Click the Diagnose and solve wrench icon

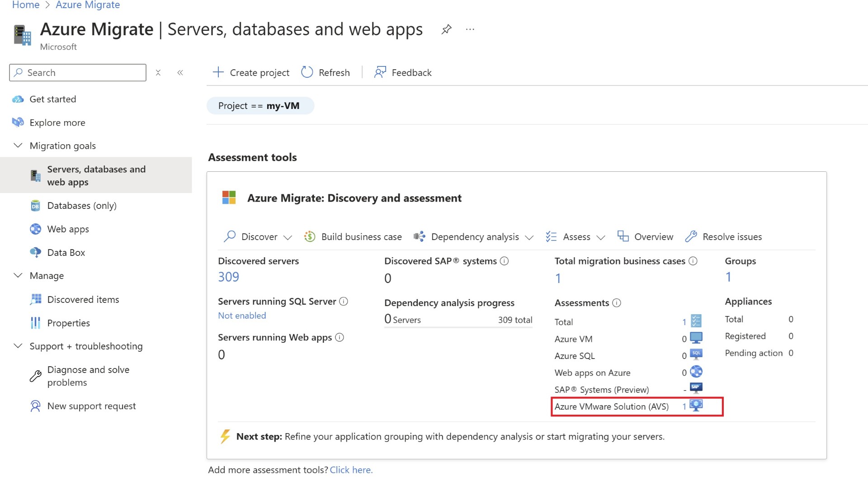pos(36,376)
